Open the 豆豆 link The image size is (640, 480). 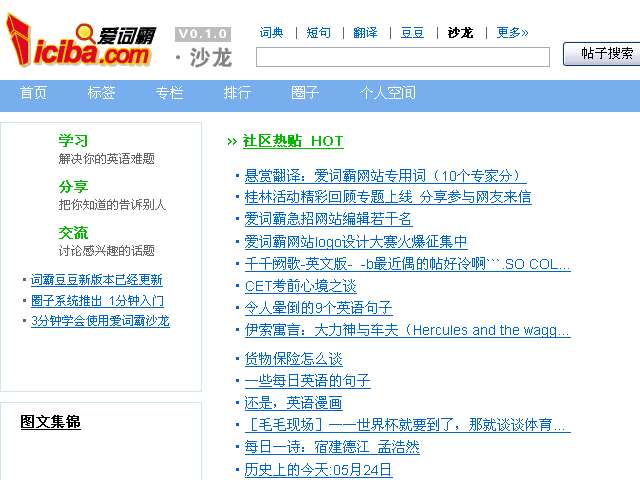pos(412,33)
